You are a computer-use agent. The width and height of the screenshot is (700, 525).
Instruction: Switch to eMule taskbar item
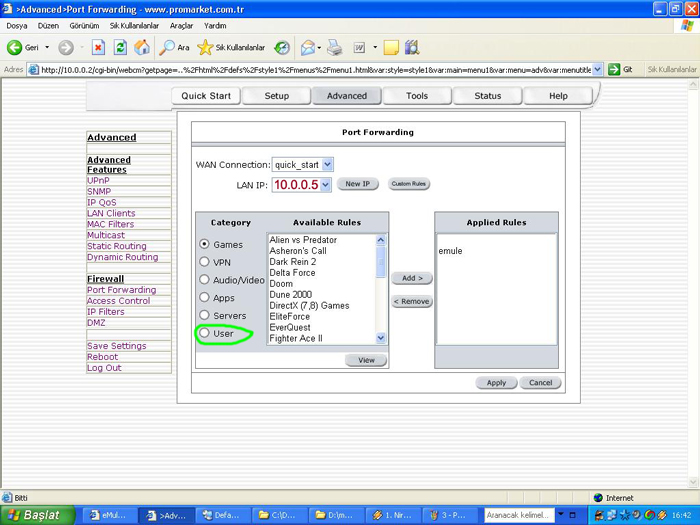click(109, 515)
